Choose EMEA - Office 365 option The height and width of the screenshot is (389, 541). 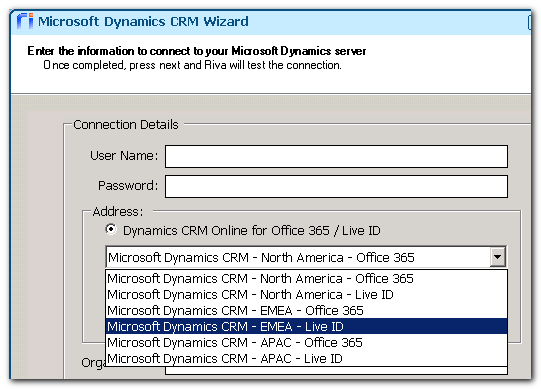pyautogui.click(x=306, y=310)
